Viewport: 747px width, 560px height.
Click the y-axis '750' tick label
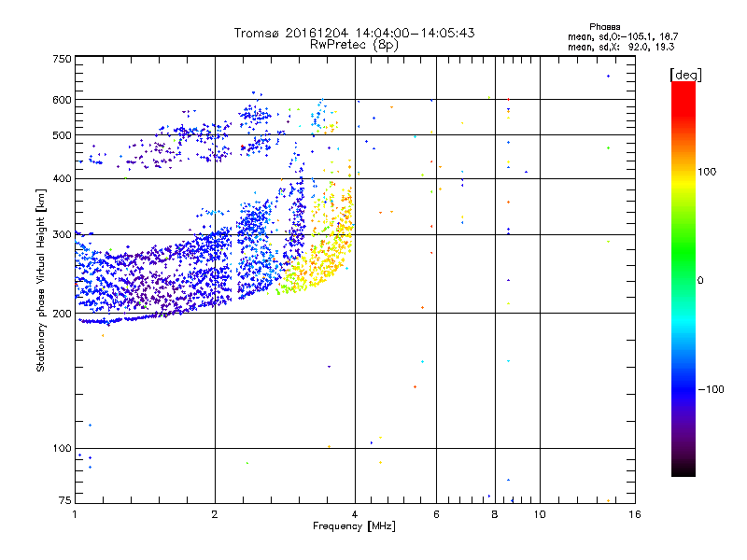point(62,59)
